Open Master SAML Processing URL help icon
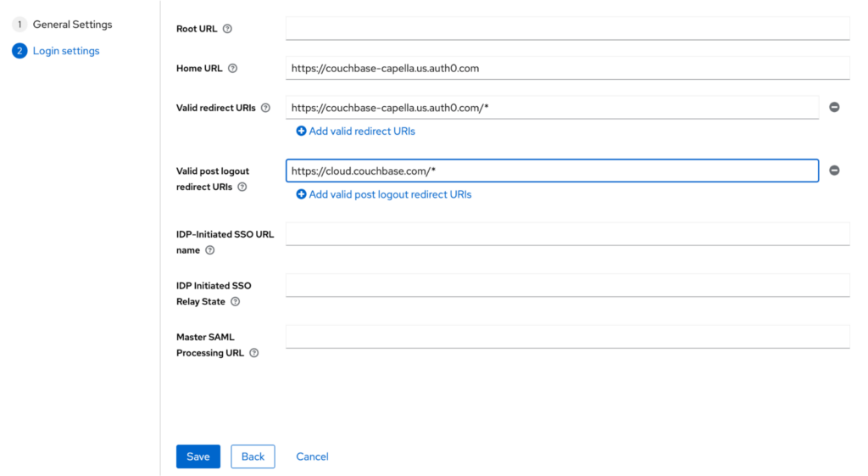This screenshot has height=476, width=868. 254,353
